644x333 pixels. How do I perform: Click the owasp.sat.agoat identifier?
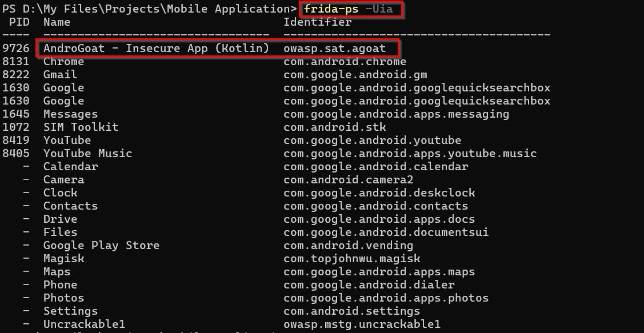[334, 49]
